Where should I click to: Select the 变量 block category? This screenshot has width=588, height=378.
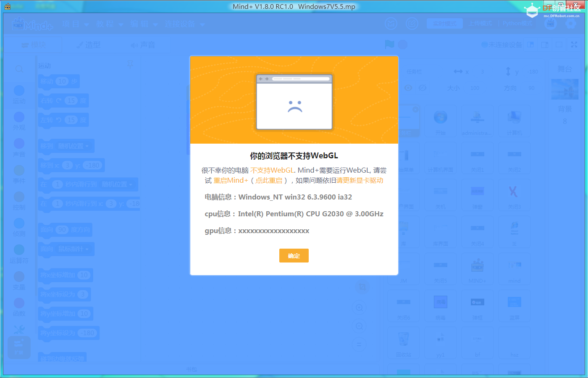click(x=19, y=281)
